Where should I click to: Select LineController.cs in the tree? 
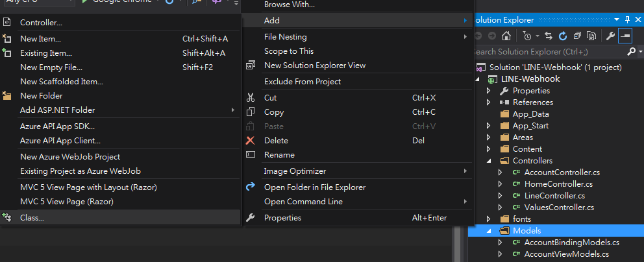pyautogui.click(x=554, y=196)
